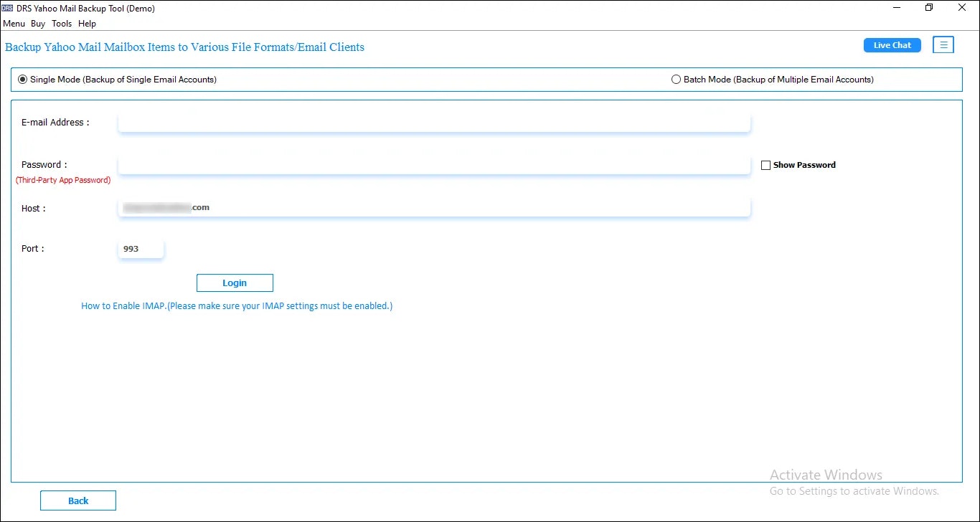Image resolution: width=980 pixels, height=522 pixels.
Task: Click the DRS application logo icon
Action: pyautogui.click(x=7, y=9)
